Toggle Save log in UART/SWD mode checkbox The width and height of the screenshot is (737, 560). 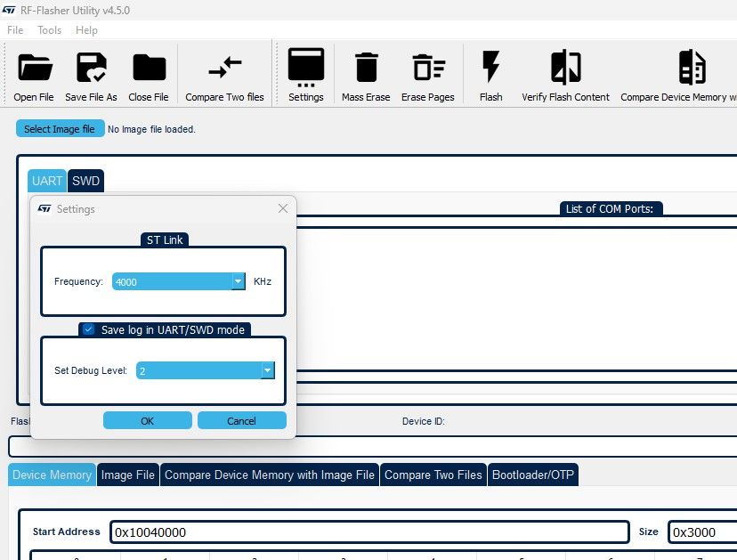click(88, 329)
